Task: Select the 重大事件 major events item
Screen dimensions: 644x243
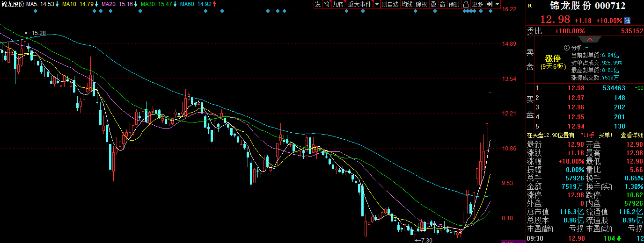Action: pyautogui.click(x=359, y=4)
